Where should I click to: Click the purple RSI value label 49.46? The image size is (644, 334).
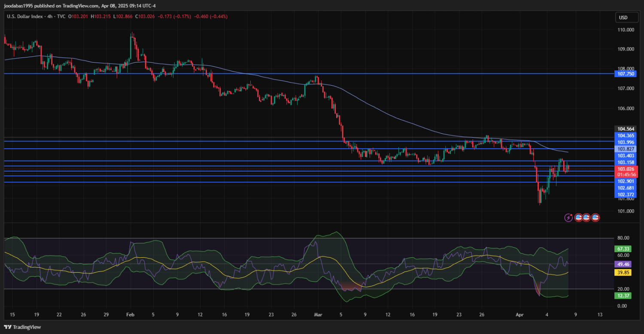coord(623,264)
